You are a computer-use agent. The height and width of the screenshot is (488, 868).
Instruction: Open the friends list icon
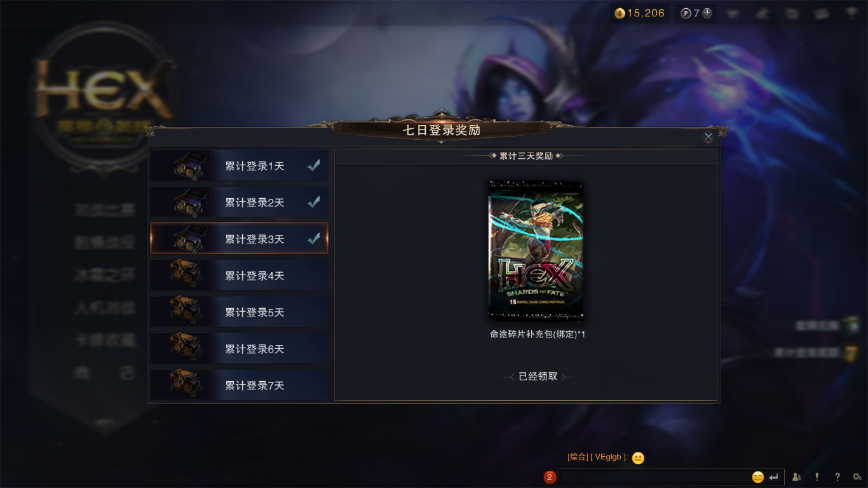coord(797,477)
